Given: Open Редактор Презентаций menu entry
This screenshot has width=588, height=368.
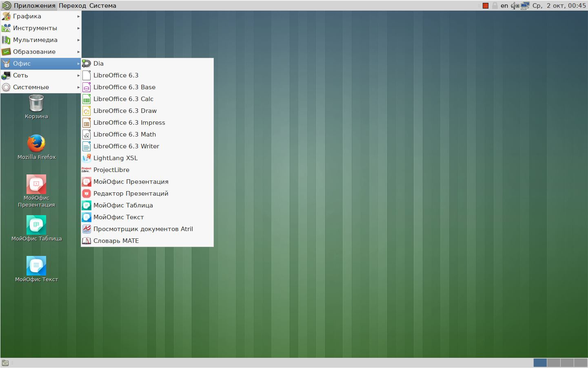Looking at the screenshot, I should point(147,194).
